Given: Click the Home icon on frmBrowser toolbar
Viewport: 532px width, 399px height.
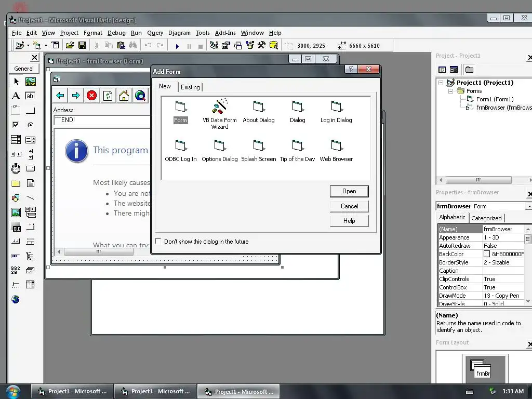Looking at the screenshot, I should click(x=124, y=96).
